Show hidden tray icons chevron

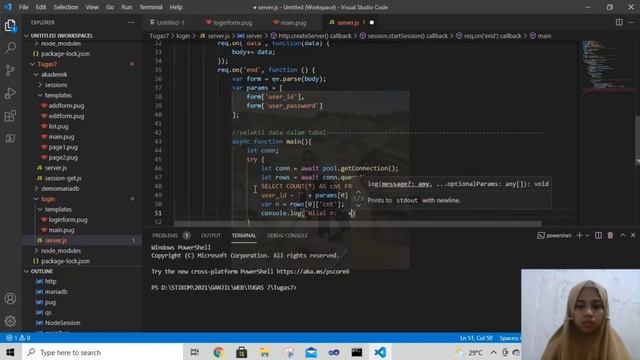(493, 352)
